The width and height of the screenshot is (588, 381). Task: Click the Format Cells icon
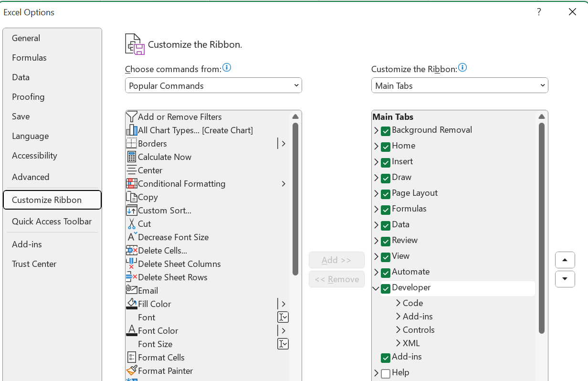point(131,358)
